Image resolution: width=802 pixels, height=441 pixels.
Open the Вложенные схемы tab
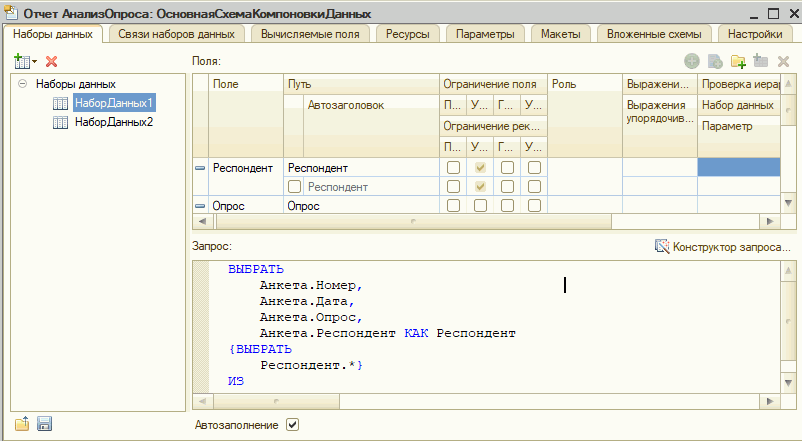coord(654,34)
